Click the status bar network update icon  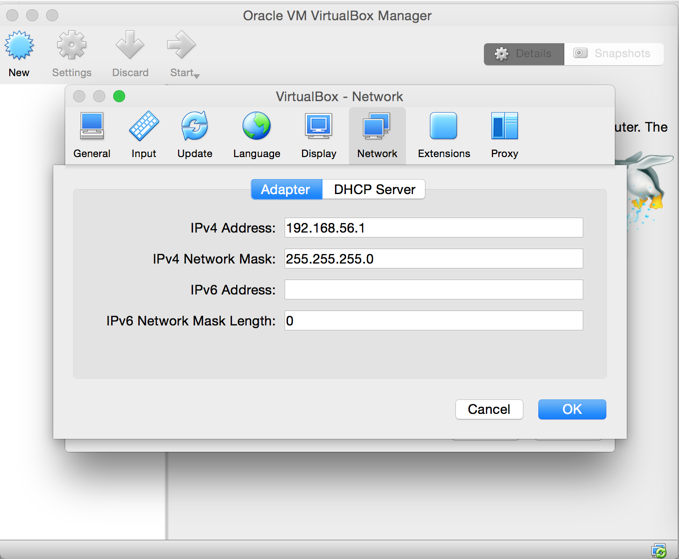tap(659, 551)
